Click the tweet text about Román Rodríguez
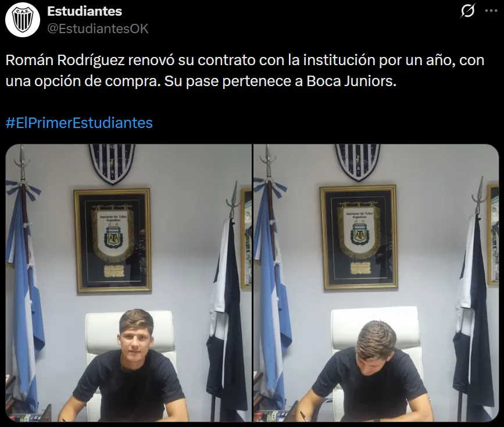The image size is (504, 427). (245, 70)
